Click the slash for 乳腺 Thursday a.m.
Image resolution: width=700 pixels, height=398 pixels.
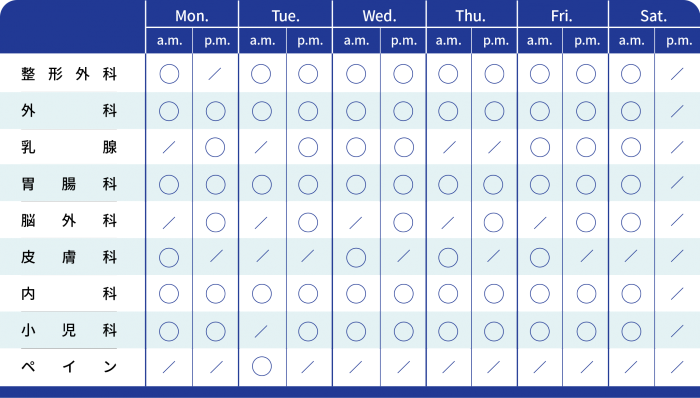[x=449, y=147]
